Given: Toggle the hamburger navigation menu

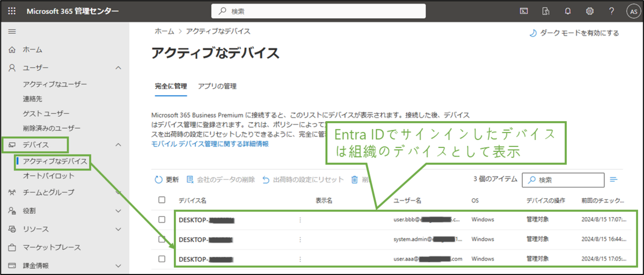Looking at the screenshot, I should (x=12, y=32).
